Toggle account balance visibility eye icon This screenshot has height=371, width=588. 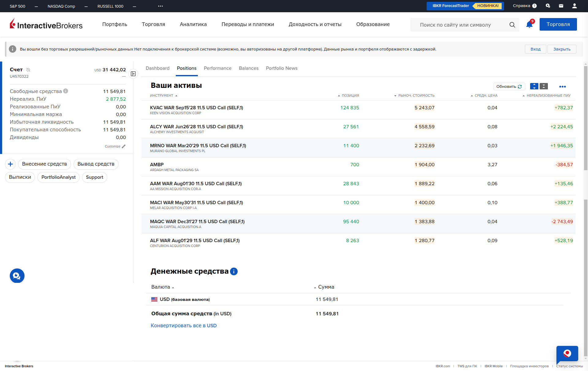tap(28, 70)
